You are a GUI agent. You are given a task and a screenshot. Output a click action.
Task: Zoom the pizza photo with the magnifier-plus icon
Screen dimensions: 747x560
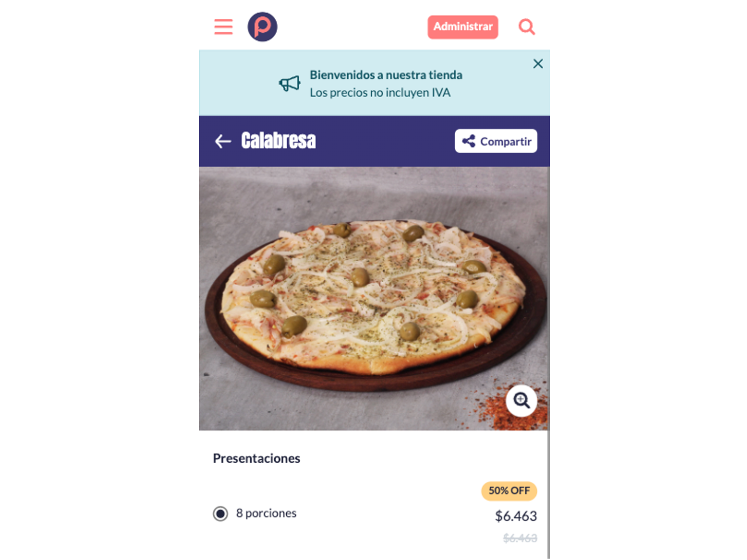(x=522, y=400)
